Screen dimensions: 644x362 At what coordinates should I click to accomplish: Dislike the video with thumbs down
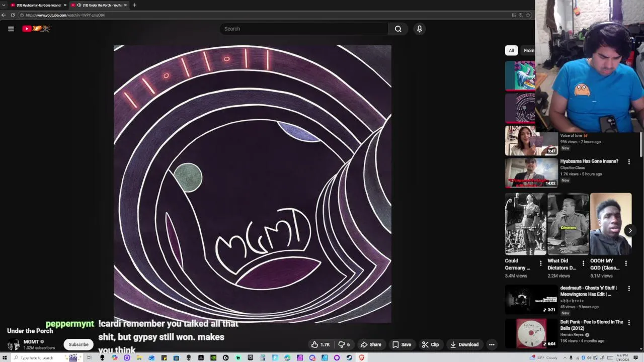(344, 344)
